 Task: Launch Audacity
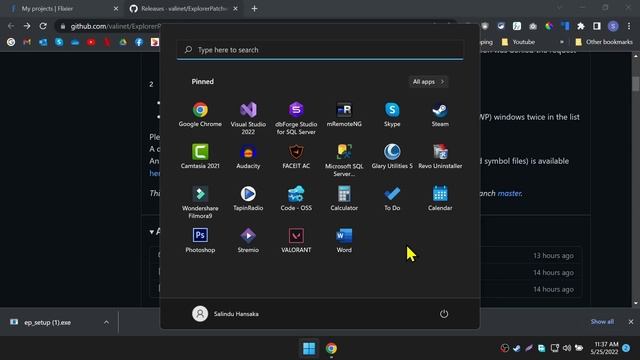point(248,157)
